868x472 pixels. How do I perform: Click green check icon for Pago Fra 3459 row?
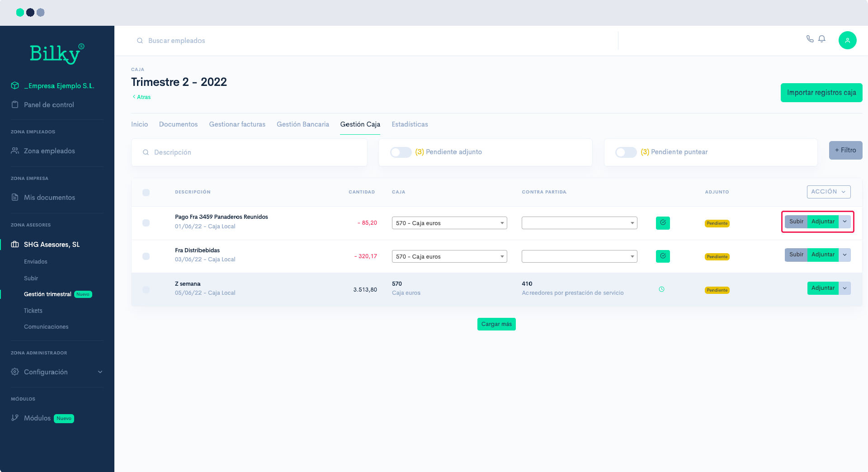click(663, 223)
